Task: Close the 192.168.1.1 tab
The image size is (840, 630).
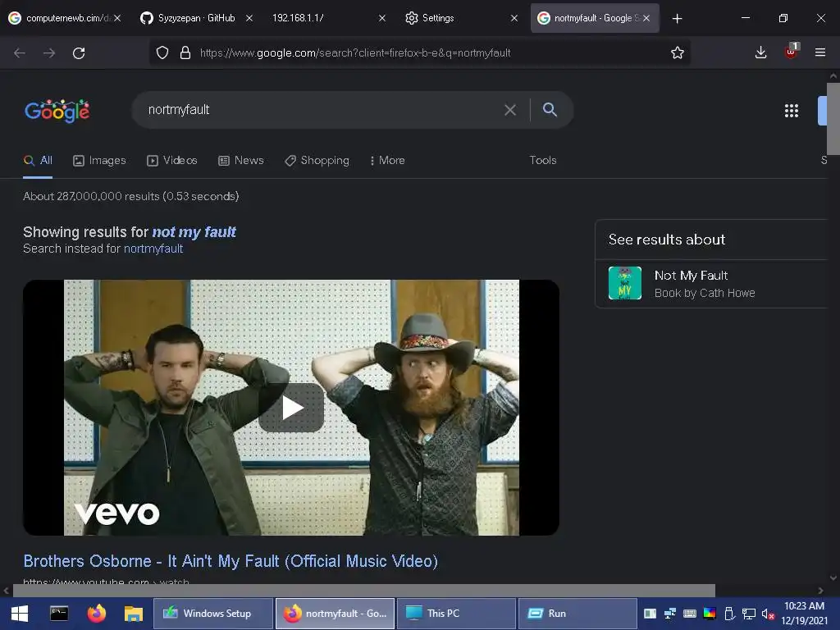Action: point(382,18)
